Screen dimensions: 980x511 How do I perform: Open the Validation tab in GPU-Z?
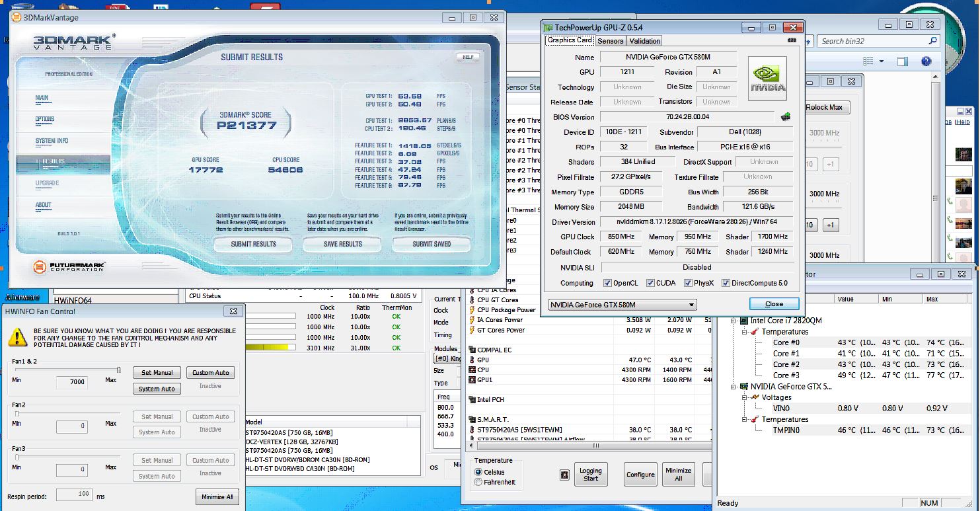pyautogui.click(x=644, y=41)
